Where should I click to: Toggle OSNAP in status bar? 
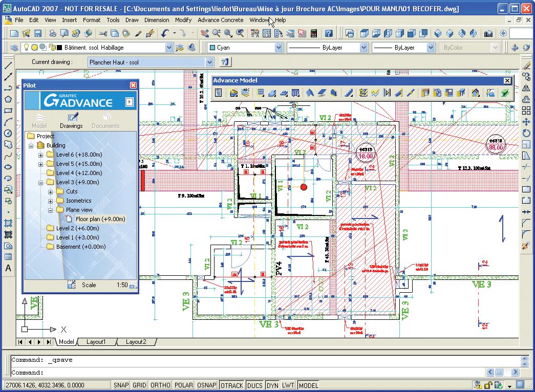click(x=207, y=385)
